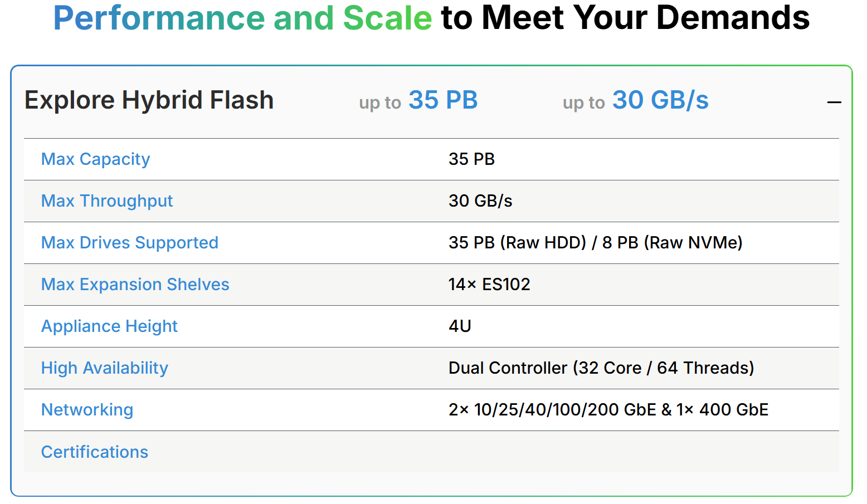Collapse the Explore Hybrid Flash panel with minus icon
The width and height of the screenshot is (867, 504).
834,102
